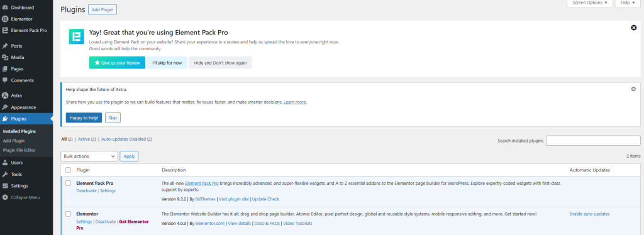
Task: Dismiss the Astra help notice
Action: click(633, 89)
